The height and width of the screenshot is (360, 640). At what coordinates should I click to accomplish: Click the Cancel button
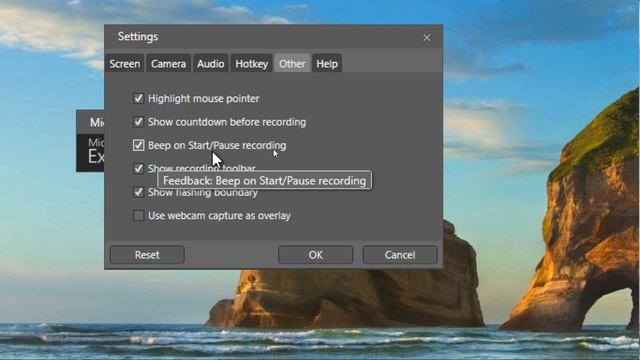coord(400,255)
